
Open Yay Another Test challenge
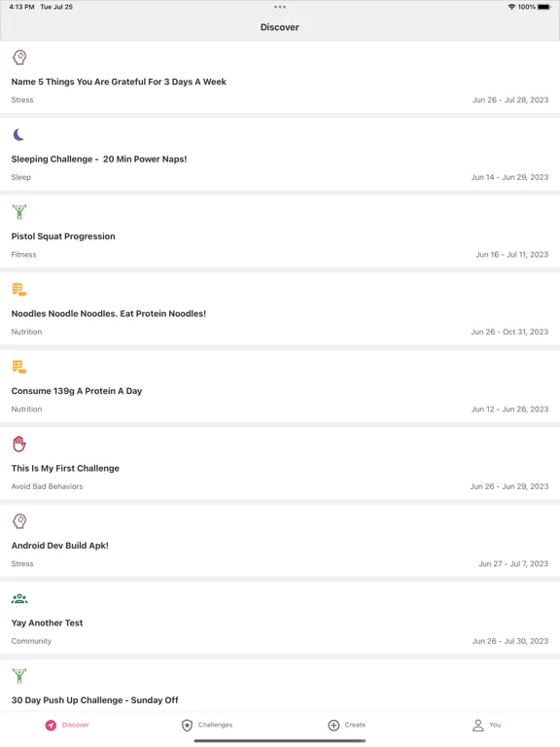280,618
